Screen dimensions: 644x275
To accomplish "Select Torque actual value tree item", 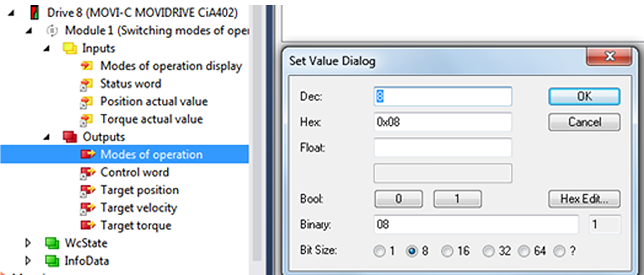I will pyautogui.click(x=151, y=119).
